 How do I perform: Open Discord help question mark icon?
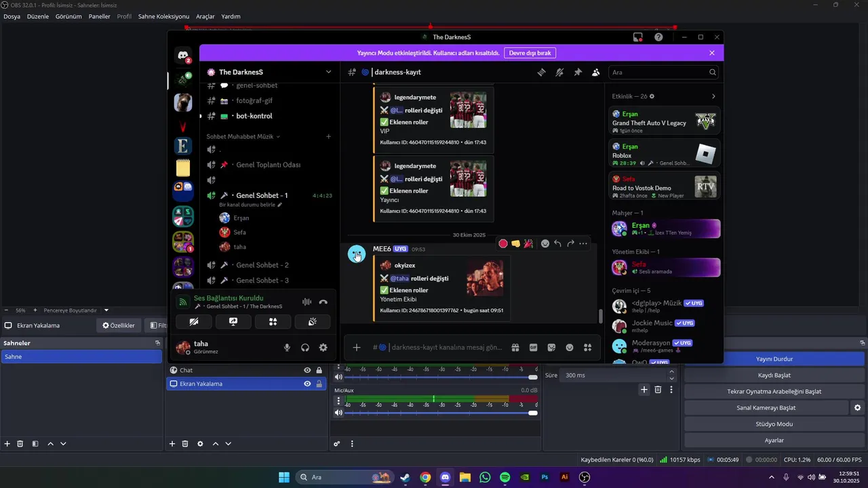pos(658,37)
